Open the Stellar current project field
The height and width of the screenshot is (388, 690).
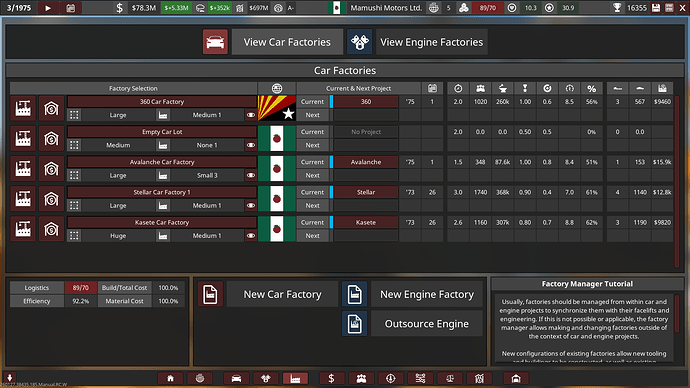coord(366,192)
